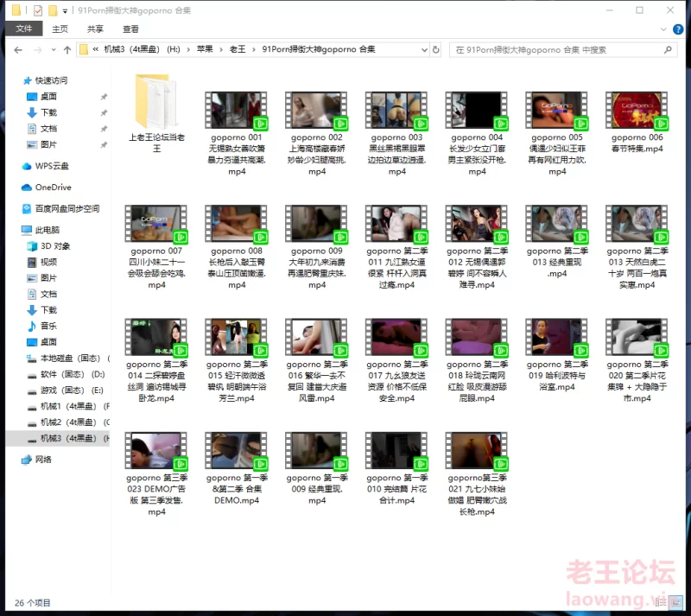Image resolution: width=691 pixels, height=616 pixels.
Task: Click the Properties icon in title bar
Action: point(38,10)
